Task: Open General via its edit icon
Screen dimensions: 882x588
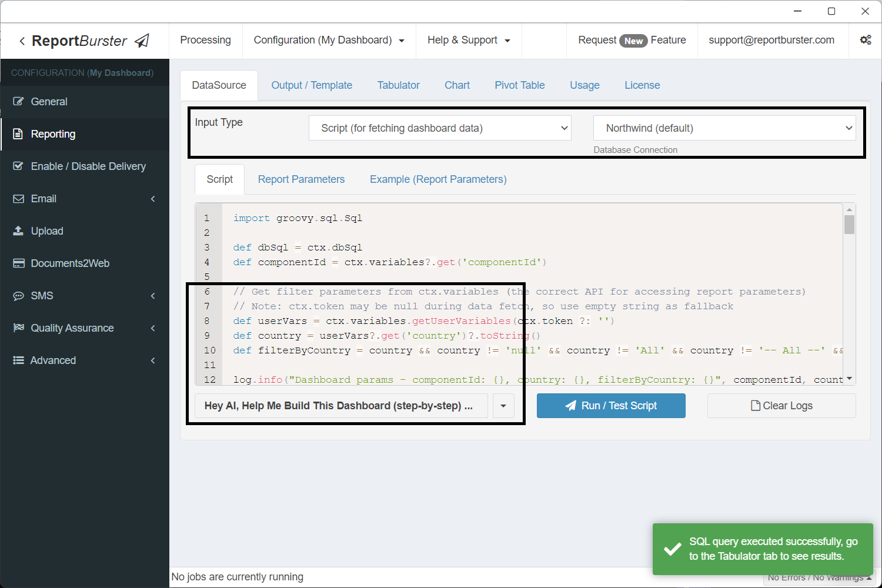Action: 19,102
